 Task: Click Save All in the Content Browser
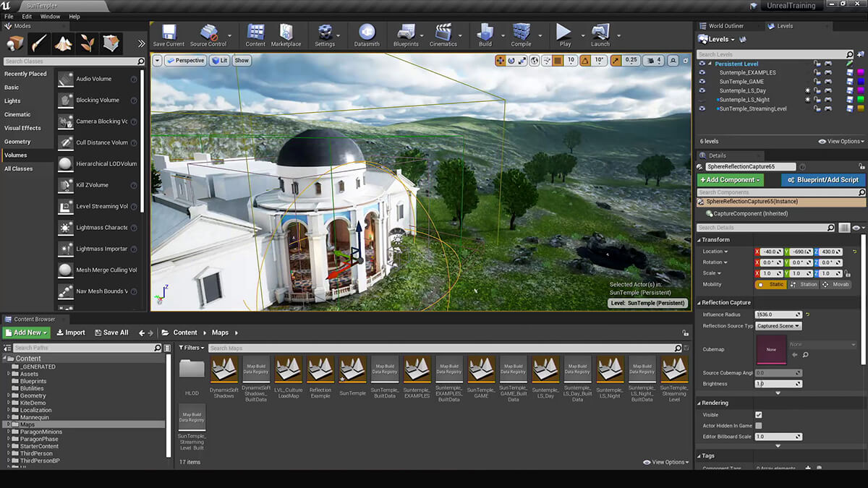tap(111, 332)
